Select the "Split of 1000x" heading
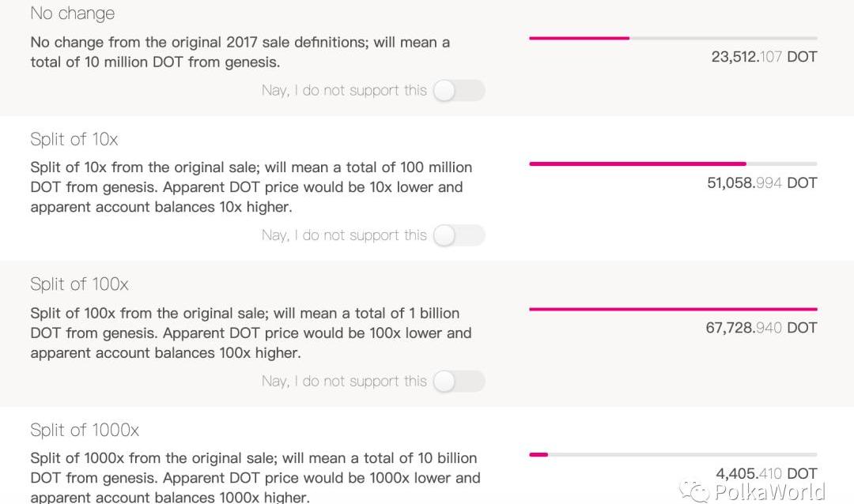854x504 pixels. (85, 430)
